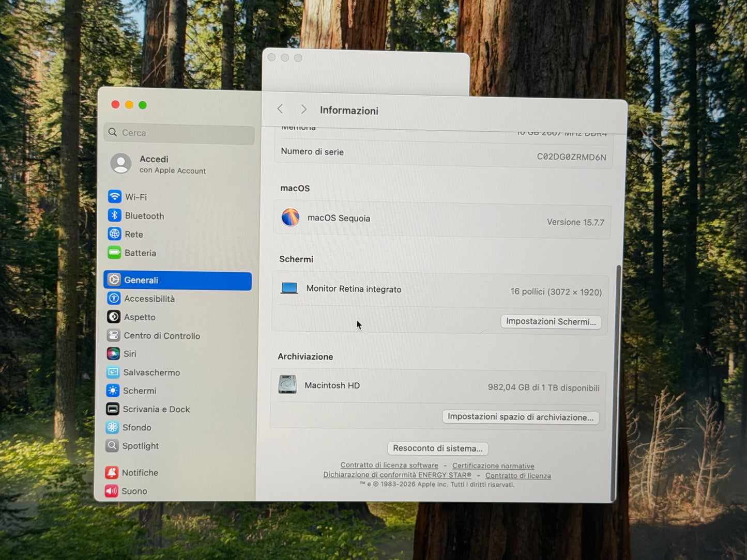Open Scrivania e Dock icon

click(113, 409)
